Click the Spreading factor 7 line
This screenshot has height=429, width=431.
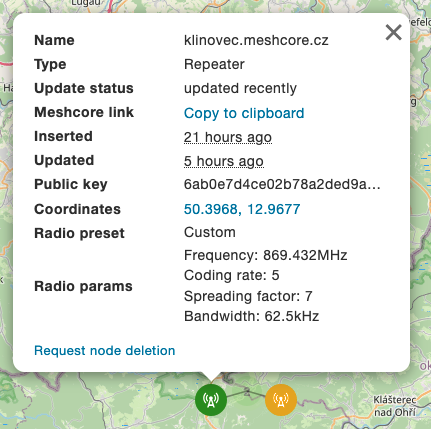pyautogui.click(x=248, y=296)
